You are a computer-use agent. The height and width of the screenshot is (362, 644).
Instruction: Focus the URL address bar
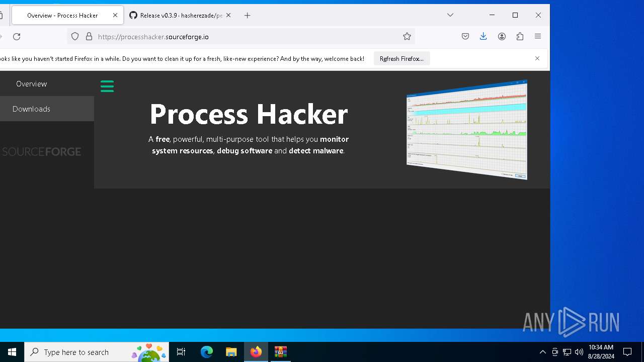pos(241,36)
